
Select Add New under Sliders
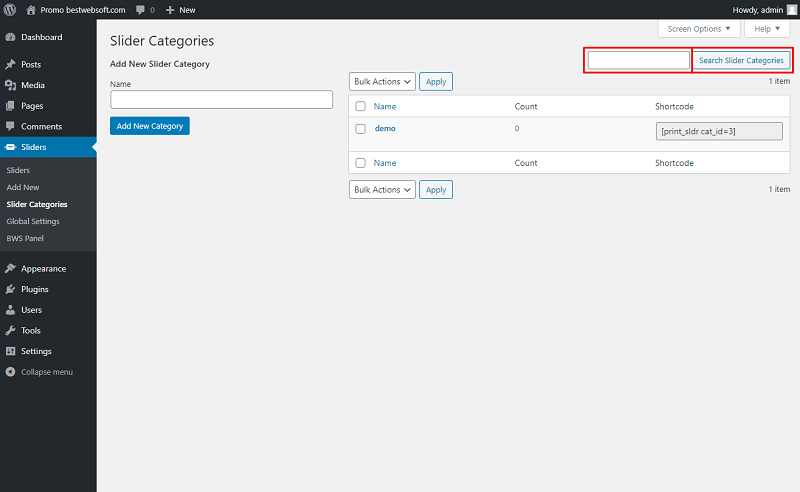(23, 187)
